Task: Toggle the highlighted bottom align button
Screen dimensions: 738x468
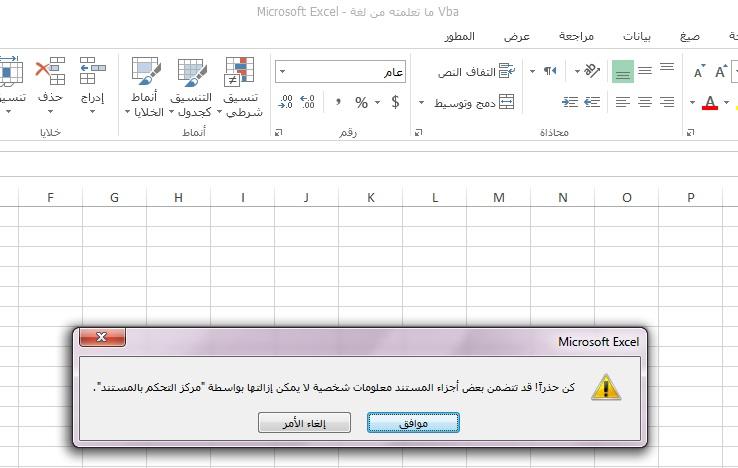Action: pos(623,72)
